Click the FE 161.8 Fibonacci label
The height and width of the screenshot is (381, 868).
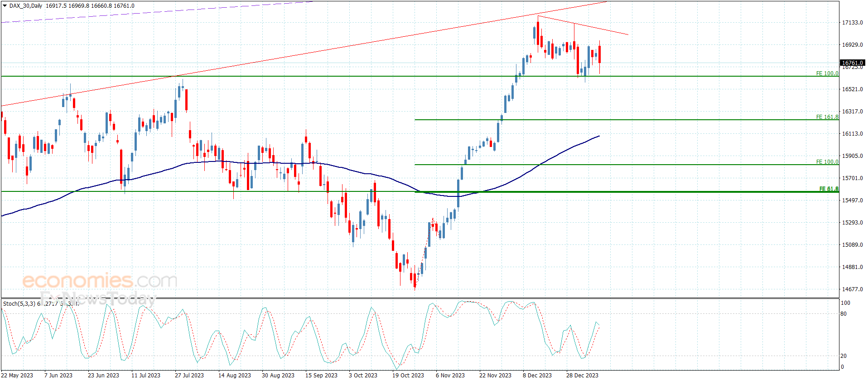pyautogui.click(x=827, y=117)
